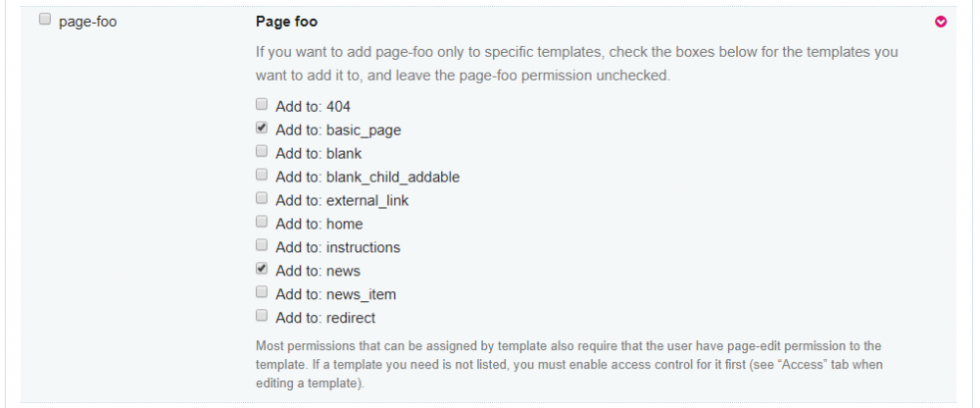Tick the Add to: home checkbox

[x=262, y=223]
